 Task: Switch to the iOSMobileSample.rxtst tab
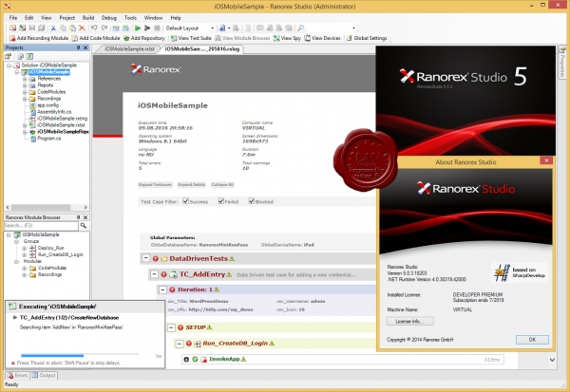[129, 49]
